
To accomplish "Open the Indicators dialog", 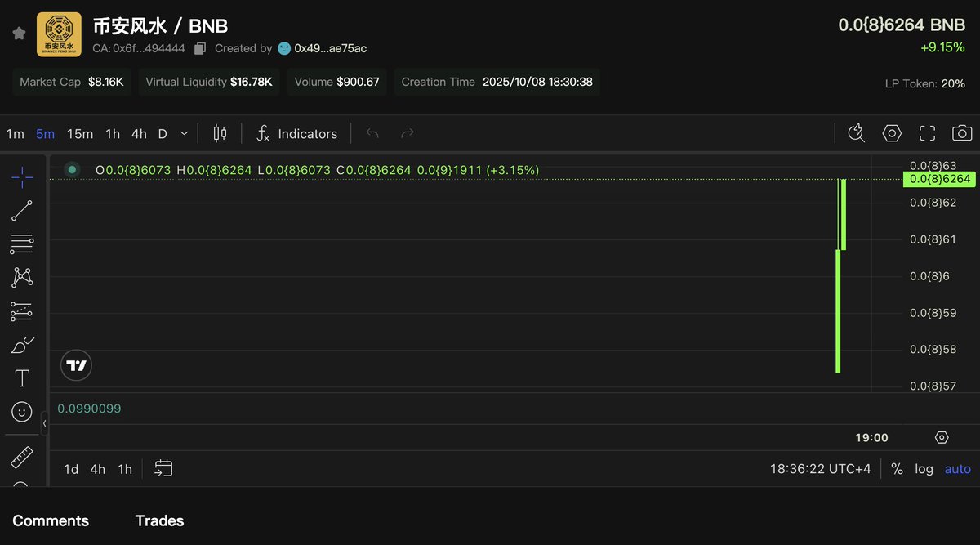I will pos(296,133).
